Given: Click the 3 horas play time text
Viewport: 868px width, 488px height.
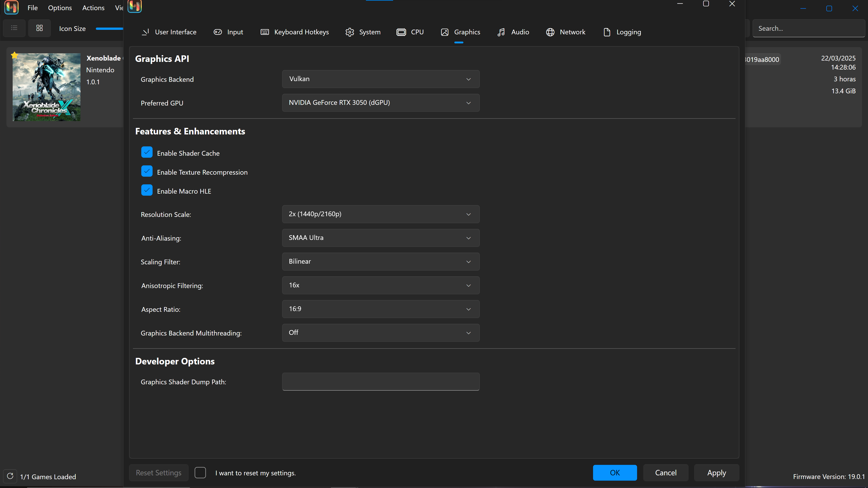Looking at the screenshot, I should tap(845, 79).
